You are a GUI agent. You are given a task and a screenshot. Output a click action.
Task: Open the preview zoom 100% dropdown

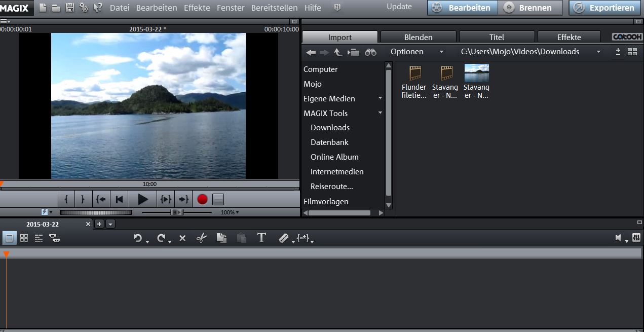click(x=230, y=212)
